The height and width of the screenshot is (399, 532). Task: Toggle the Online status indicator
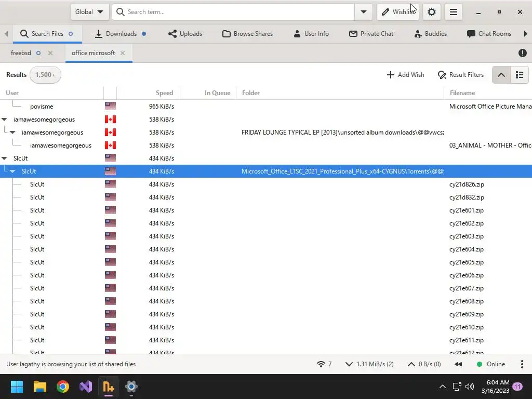490,364
